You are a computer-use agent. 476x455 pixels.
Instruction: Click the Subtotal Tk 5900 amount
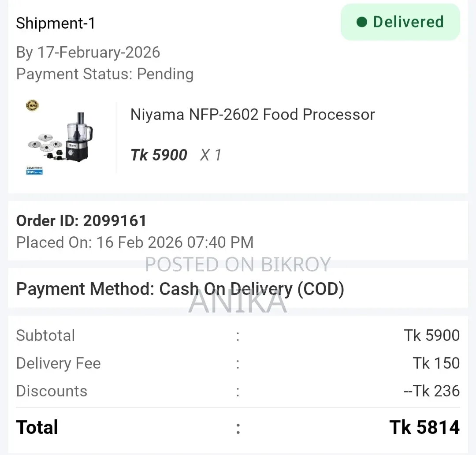click(x=431, y=336)
